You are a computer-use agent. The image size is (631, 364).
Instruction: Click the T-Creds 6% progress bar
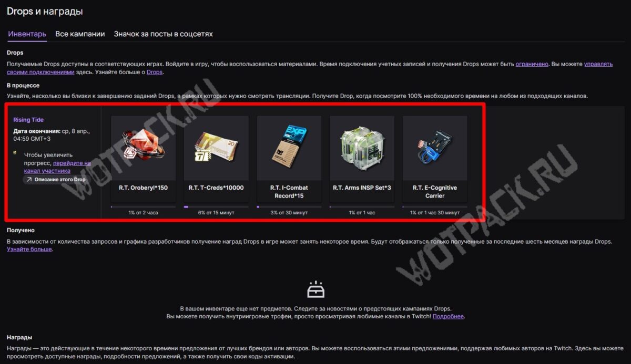216,207
